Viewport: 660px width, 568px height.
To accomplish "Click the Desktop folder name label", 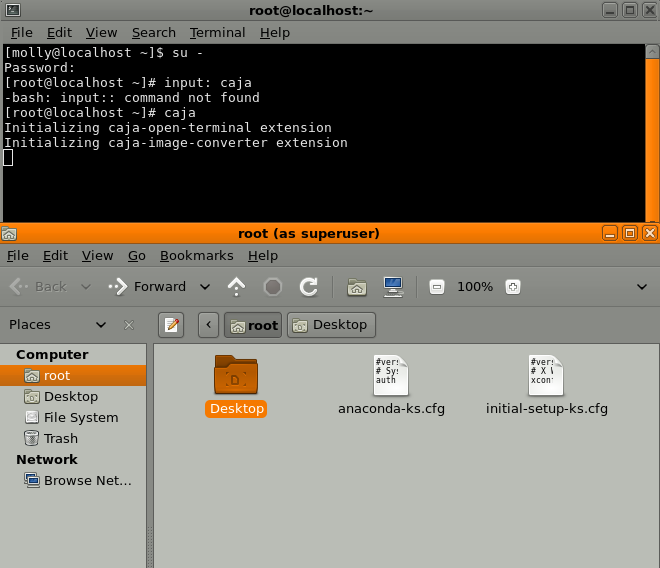I will [236, 408].
